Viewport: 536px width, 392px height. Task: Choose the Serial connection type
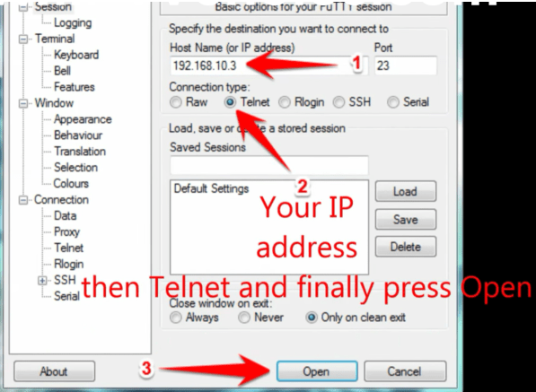393,102
